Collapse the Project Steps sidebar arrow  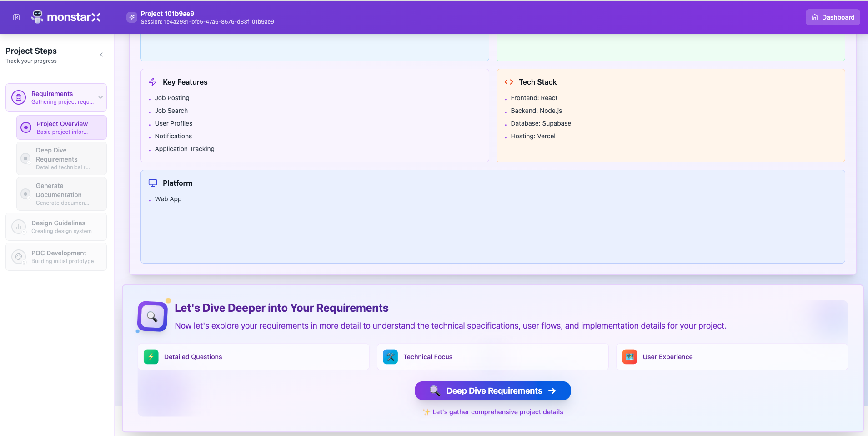[101, 55]
